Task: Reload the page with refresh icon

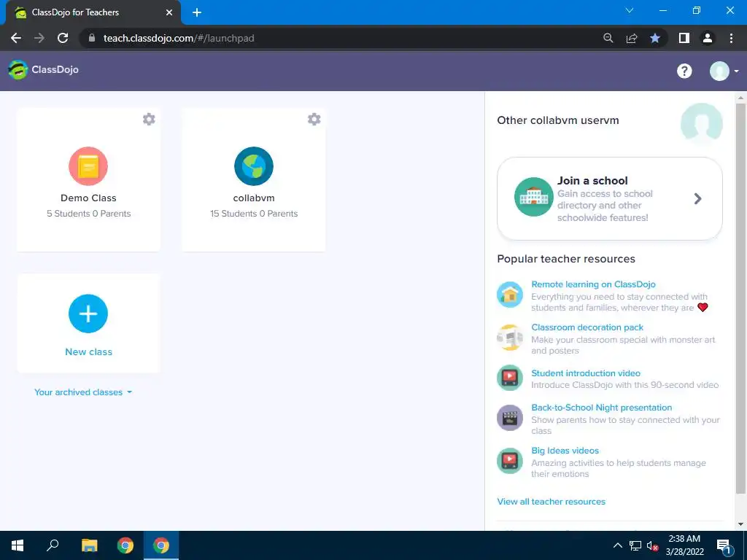Action: click(63, 38)
